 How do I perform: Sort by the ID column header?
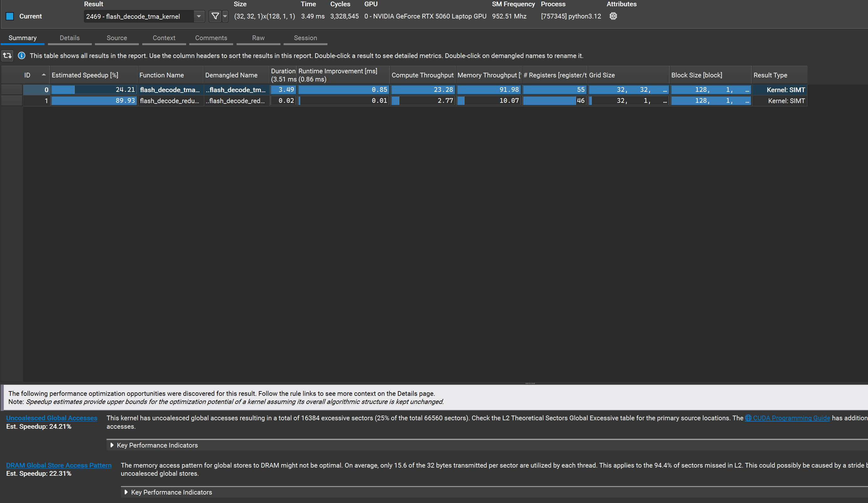(36, 75)
